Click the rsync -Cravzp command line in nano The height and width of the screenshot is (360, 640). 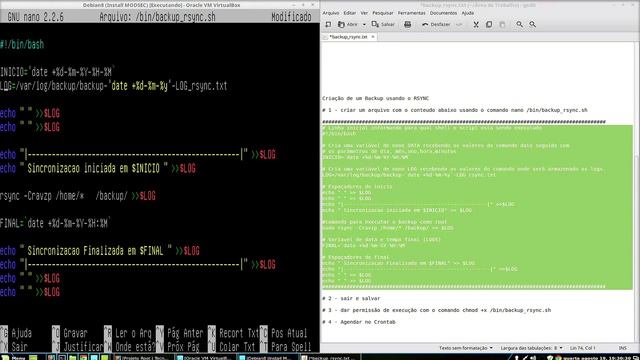click(x=78, y=196)
